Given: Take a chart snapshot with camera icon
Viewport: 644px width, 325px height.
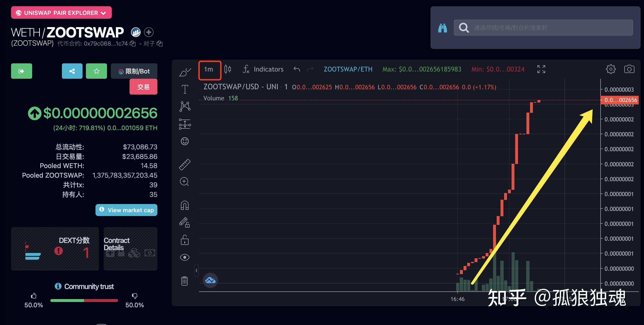Looking at the screenshot, I should (x=629, y=69).
